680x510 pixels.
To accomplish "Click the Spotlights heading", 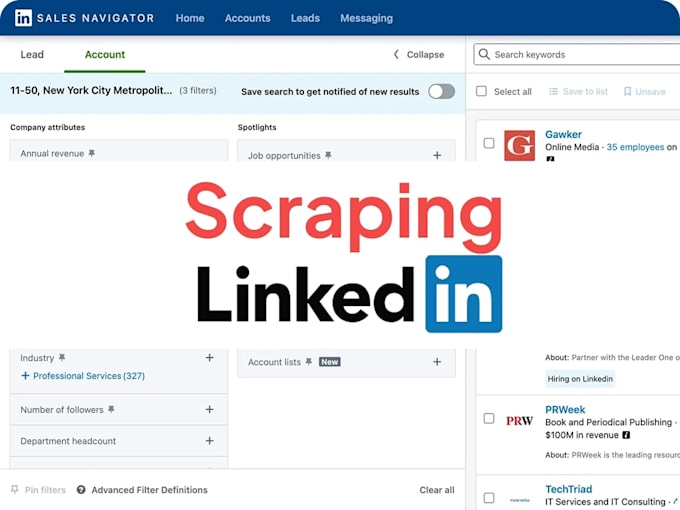I will 257,127.
